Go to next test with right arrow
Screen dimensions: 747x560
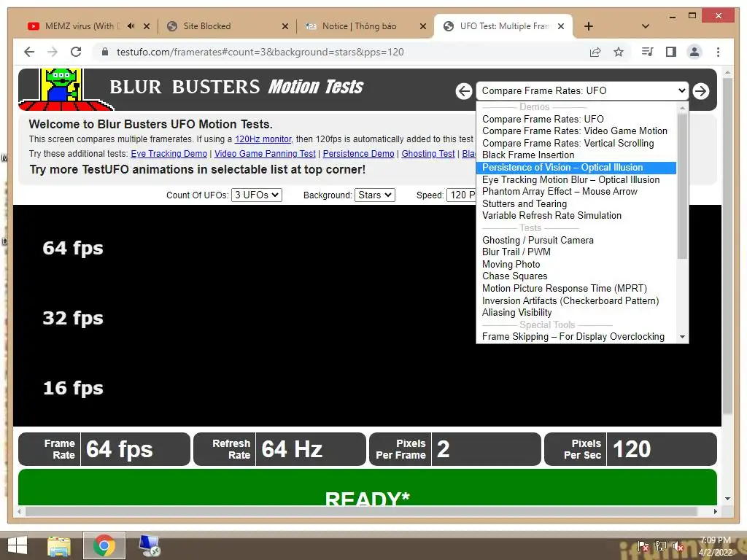click(x=701, y=91)
